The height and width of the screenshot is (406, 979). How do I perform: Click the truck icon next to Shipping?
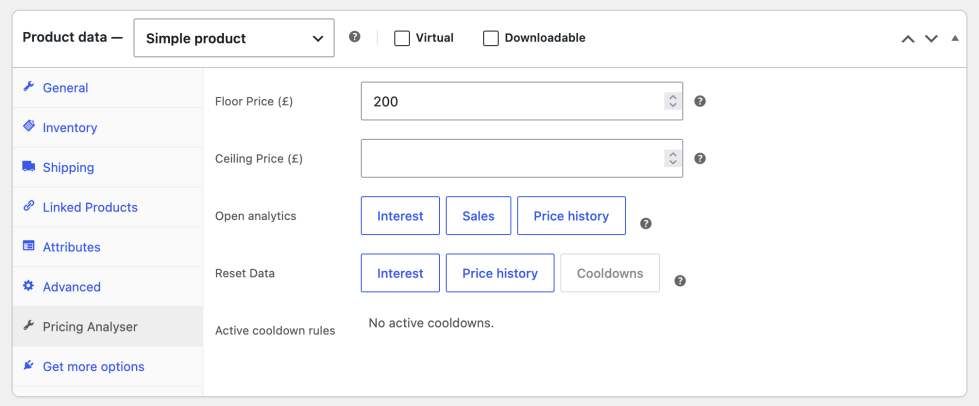pyautogui.click(x=28, y=166)
